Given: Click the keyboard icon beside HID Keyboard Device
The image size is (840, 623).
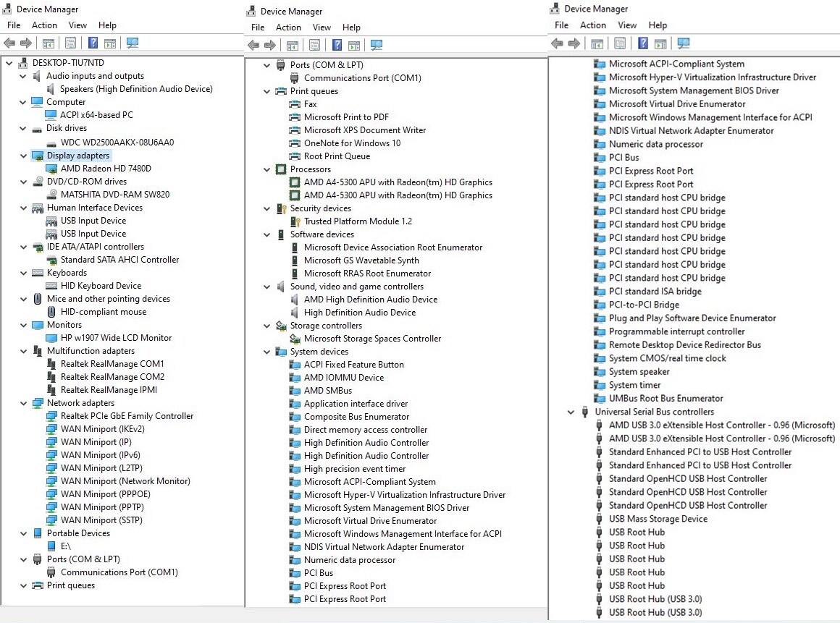Looking at the screenshot, I should pyautogui.click(x=51, y=287).
